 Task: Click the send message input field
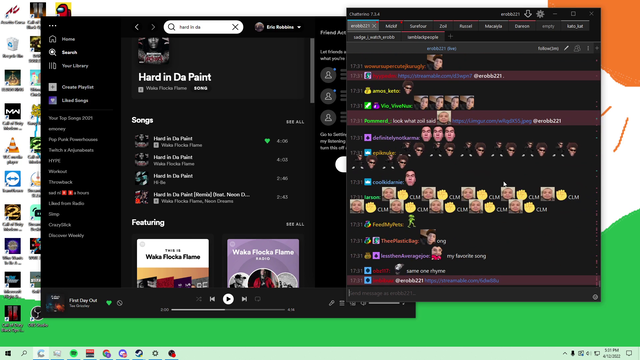[469, 293]
